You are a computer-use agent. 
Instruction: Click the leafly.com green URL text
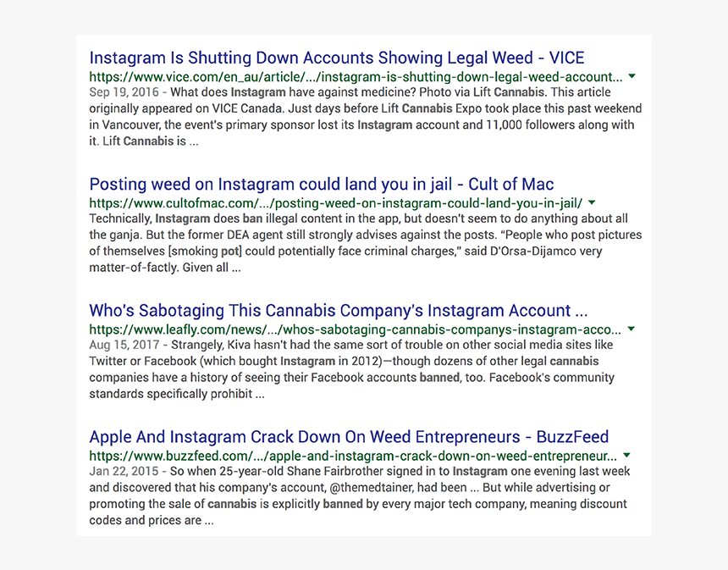point(356,329)
